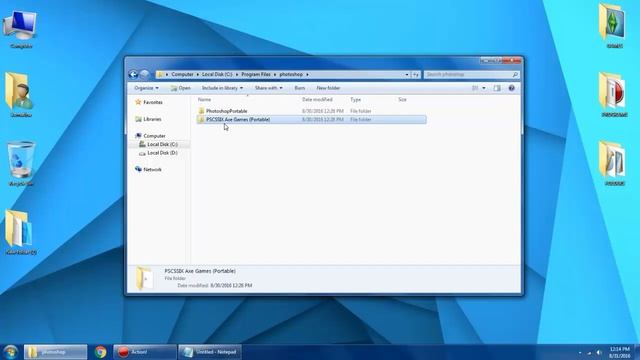This screenshot has width=640, height=360.
Task: Select the Sims game folder desktop icon
Action: pyautogui.click(x=614, y=25)
